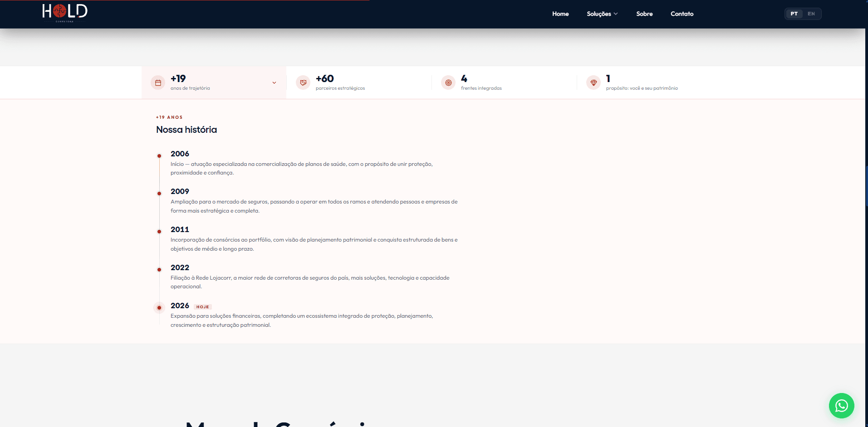Click the HOLD Corretora logo
This screenshot has width=868, height=427.
coord(65,13)
